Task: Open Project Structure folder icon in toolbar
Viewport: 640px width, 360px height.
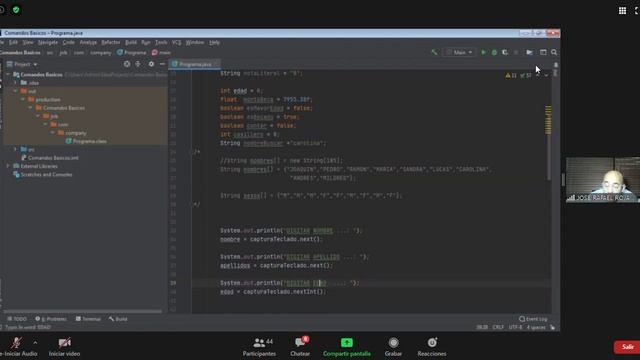Action: coord(529,52)
